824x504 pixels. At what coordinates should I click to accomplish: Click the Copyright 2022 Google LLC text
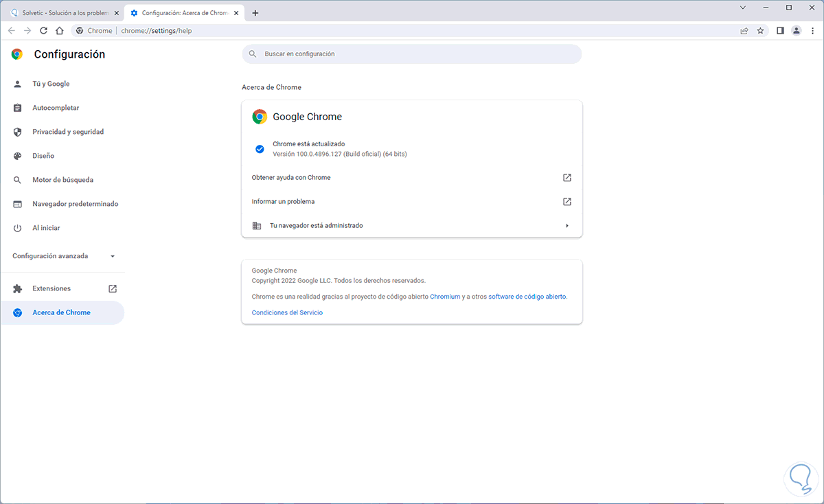pos(339,281)
